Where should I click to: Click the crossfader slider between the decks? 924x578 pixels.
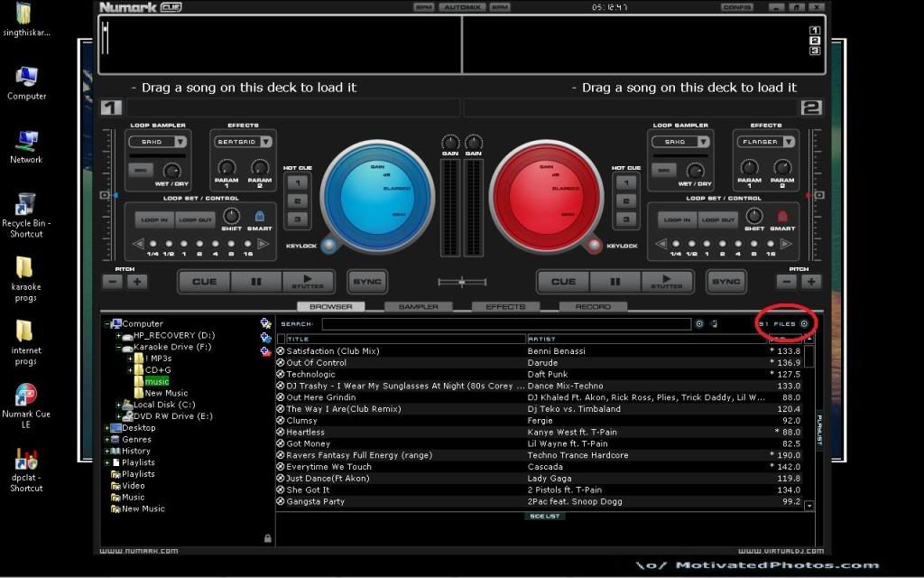point(462,283)
